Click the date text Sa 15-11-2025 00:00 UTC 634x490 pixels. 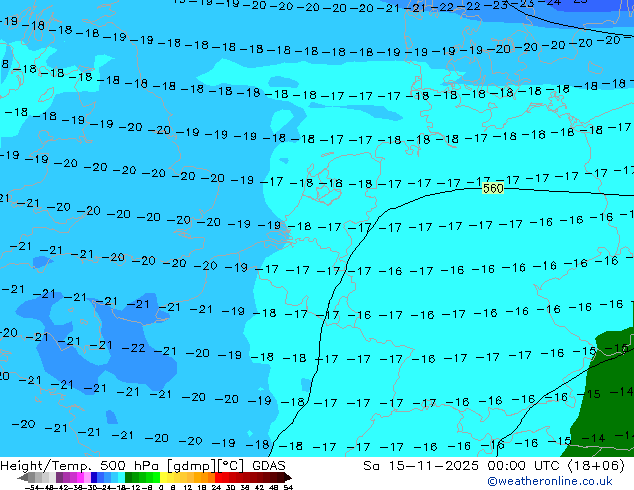(x=463, y=466)
